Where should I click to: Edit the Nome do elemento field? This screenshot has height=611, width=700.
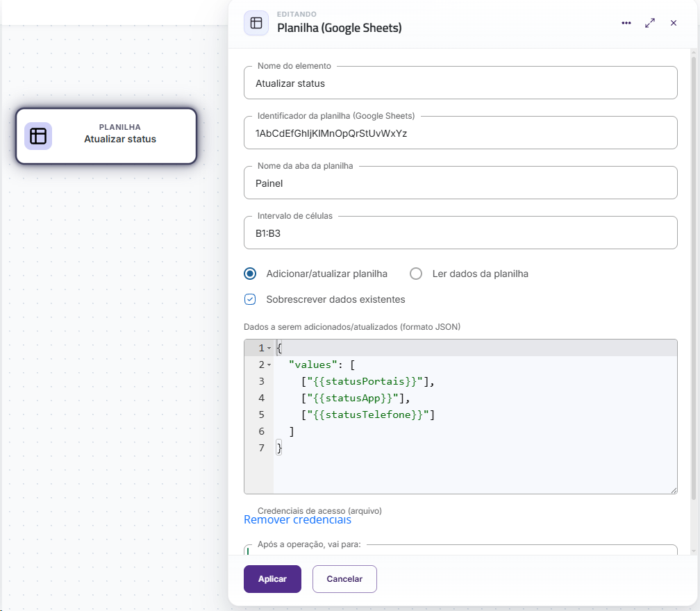(x=460, y=83)
